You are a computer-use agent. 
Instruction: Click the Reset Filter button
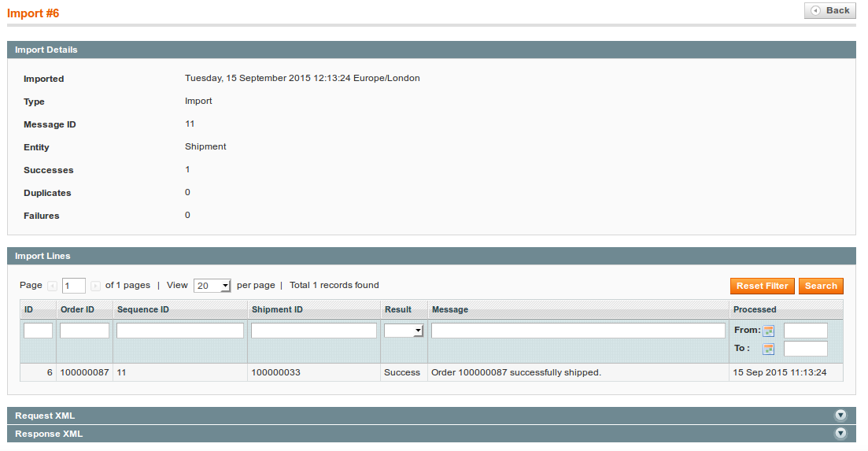pyautogui.click(x=763, y=286)
